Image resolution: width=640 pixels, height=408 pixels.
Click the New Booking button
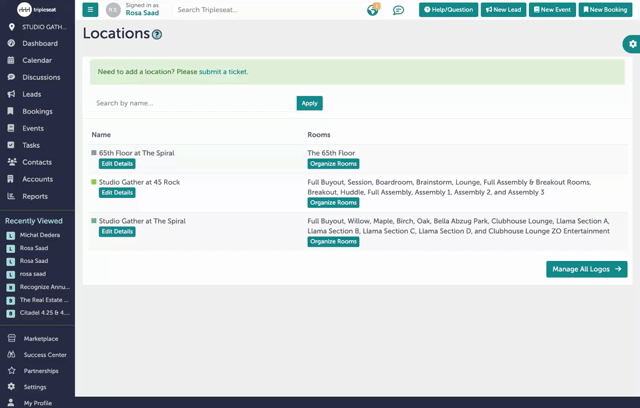coord(604,10)
